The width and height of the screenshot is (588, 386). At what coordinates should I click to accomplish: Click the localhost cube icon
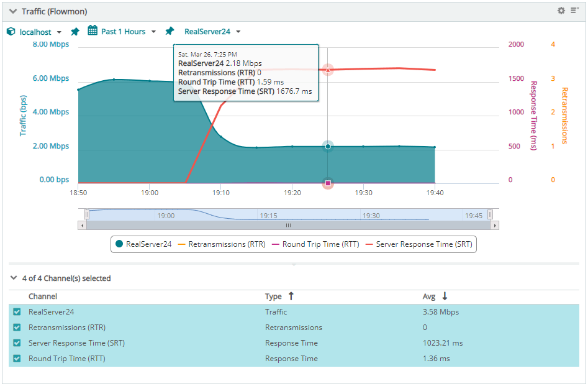coord(11,32)
